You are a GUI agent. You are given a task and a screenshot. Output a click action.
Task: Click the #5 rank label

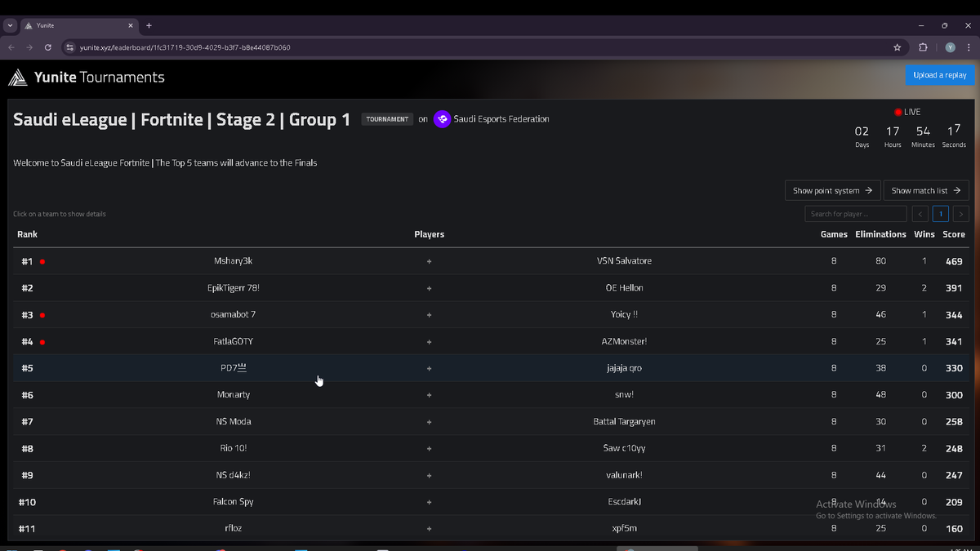pos(27,368)
